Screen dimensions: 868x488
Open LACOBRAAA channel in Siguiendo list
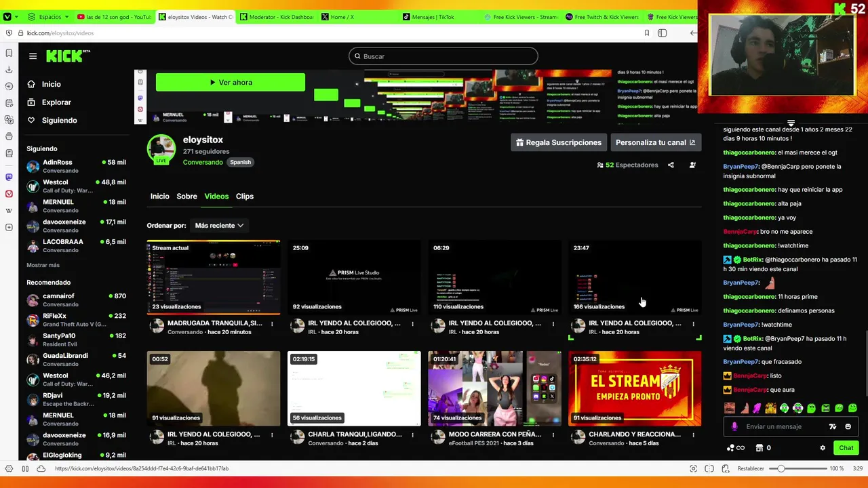tap(76, 245)
